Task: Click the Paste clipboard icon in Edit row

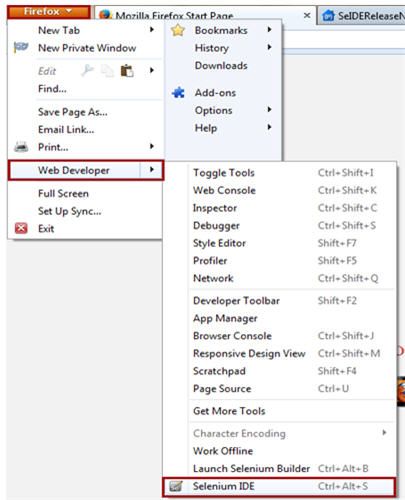Action: 127,71
